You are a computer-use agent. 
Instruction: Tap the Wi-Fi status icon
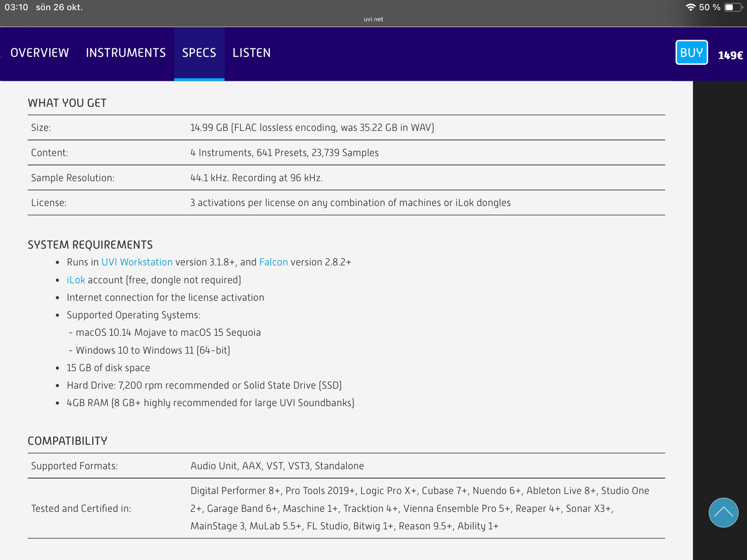[690, 7]
